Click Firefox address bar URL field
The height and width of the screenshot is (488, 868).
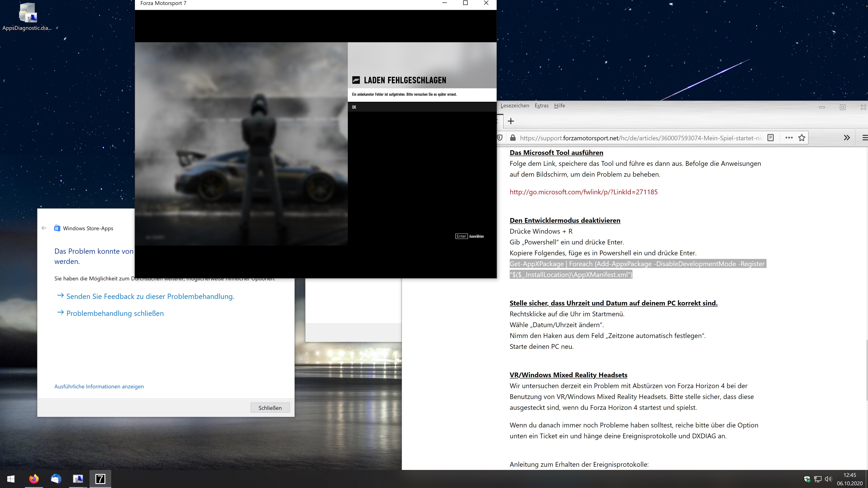[x=640, y=138]
